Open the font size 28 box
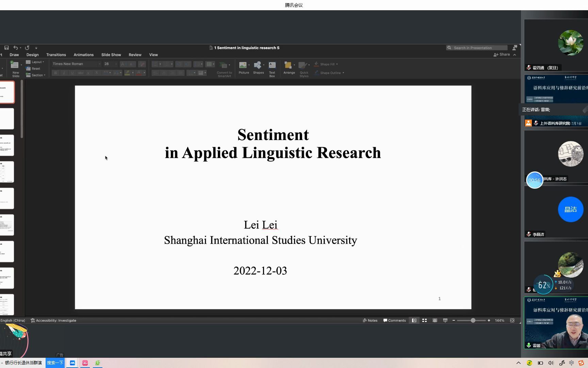The height and width of the screenshot is (368, 588). (110, 64)
